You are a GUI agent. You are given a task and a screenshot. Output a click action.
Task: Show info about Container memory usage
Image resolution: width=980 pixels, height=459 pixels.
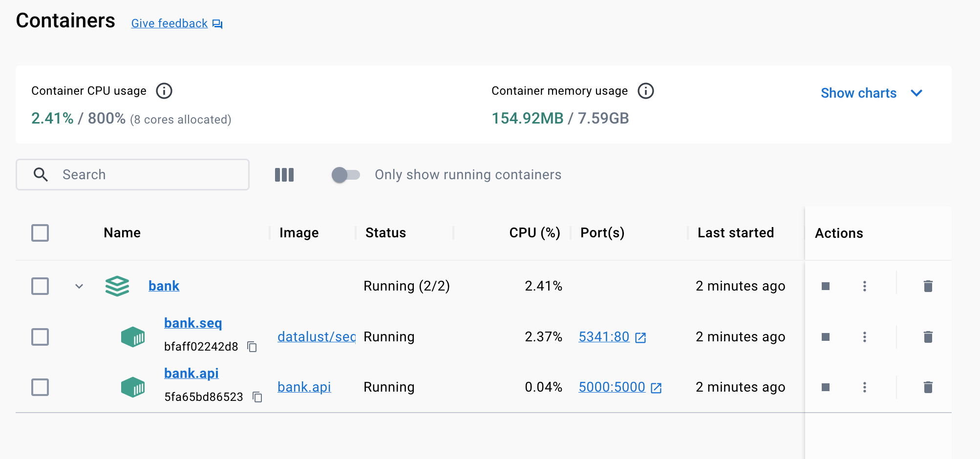point(645,91)
